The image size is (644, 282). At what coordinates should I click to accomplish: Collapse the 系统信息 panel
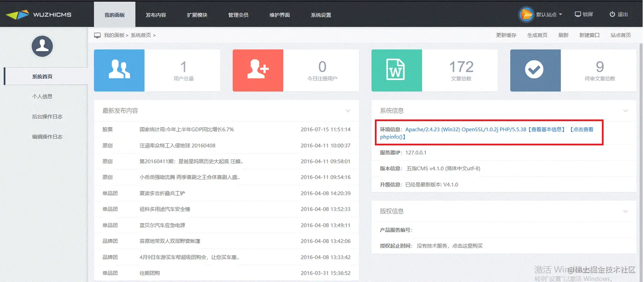[x=626, y=111]
